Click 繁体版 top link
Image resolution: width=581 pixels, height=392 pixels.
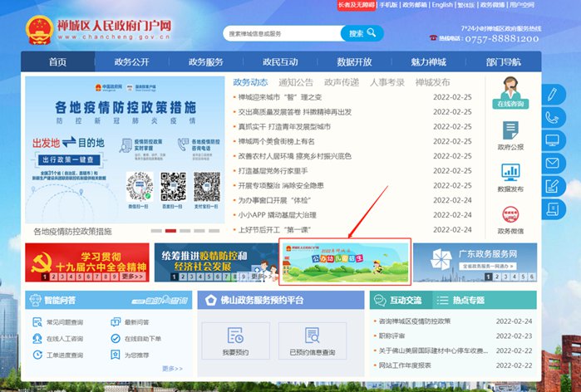point(466,5)
